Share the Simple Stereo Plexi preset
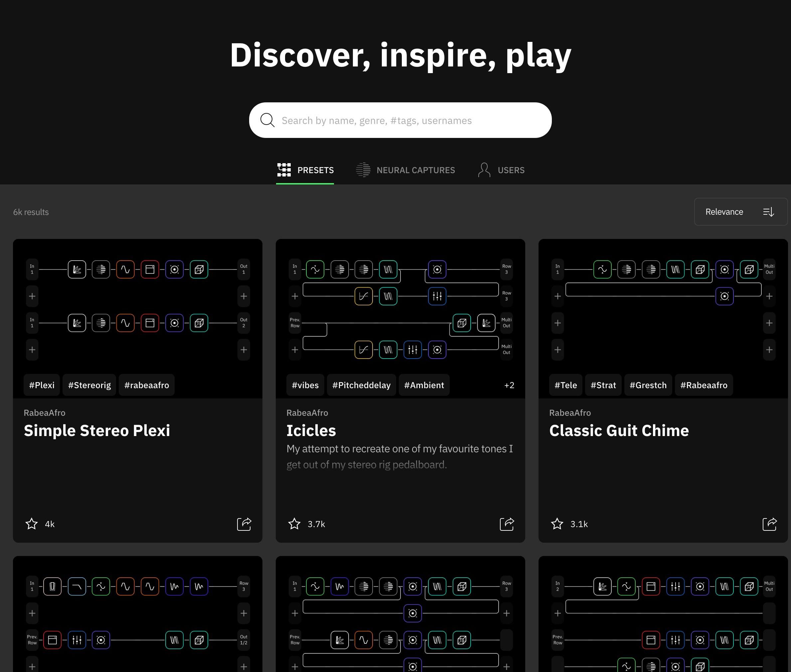This screenshot has width=791, height=672. pos(244,524)
